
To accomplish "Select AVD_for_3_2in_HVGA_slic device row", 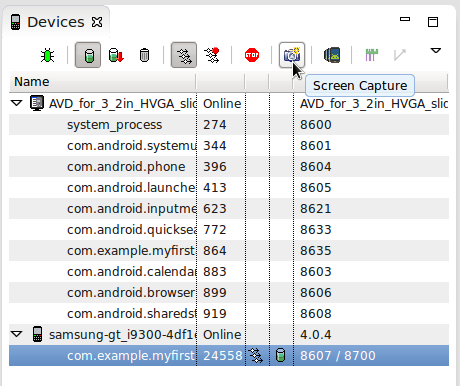I will click(229, 104).
